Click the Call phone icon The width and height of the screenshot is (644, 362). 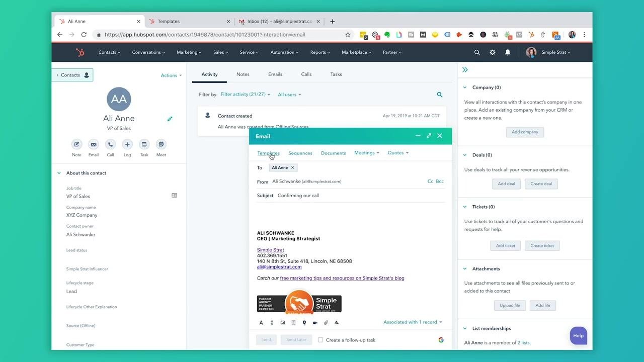(110, 144)
